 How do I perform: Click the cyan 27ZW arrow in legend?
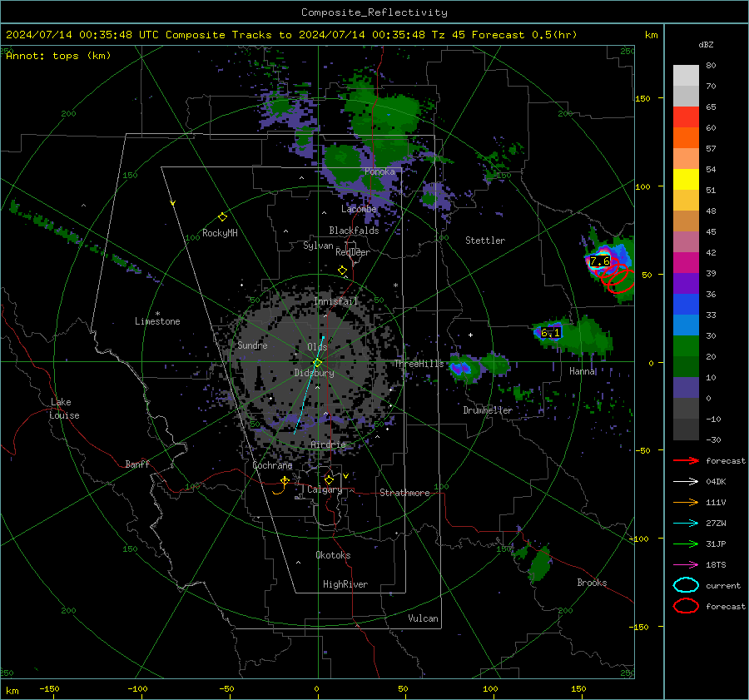click(686, 524)
